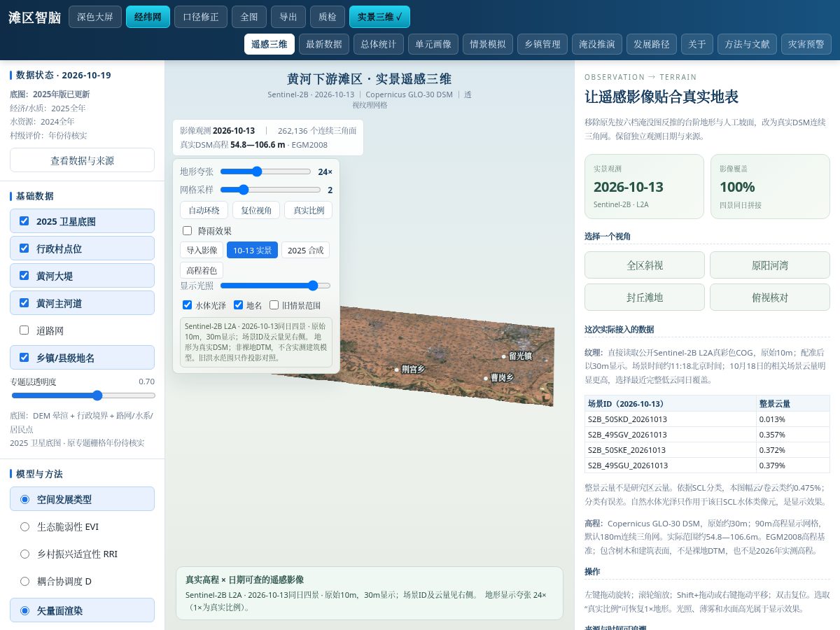
Task: Click the 荆宫乡 map label
Action: (413, 369)
